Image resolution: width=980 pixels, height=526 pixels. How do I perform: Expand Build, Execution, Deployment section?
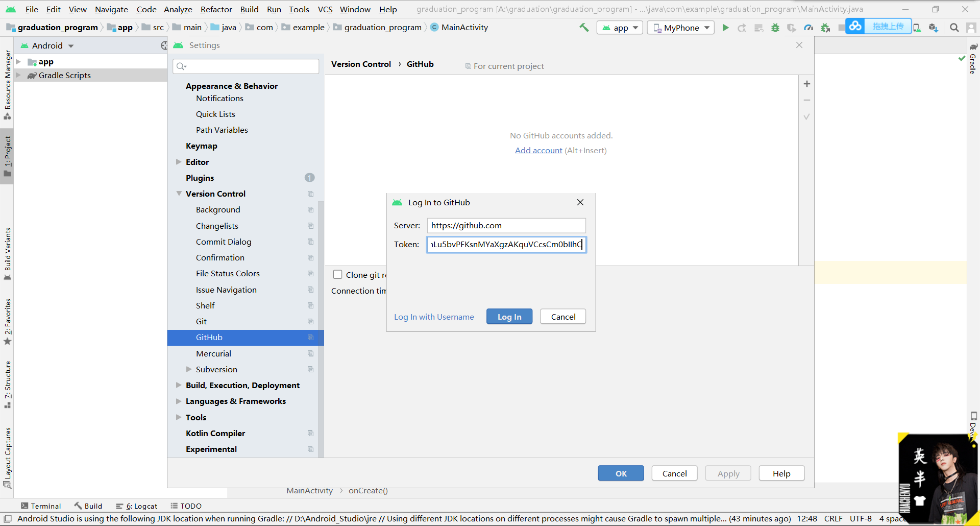pyautogui.click(x=179, y=385)
